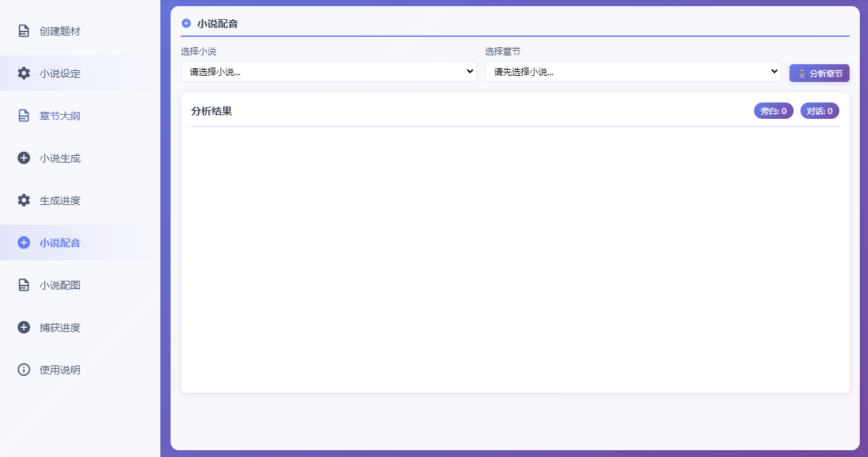Click the info icon beside 使用说明

coord(24,370)
